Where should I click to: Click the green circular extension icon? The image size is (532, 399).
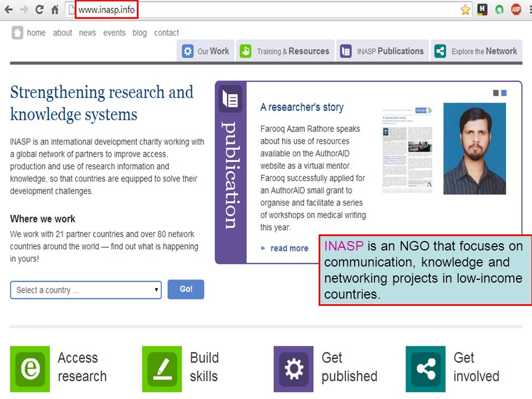[x=499, y=10]
